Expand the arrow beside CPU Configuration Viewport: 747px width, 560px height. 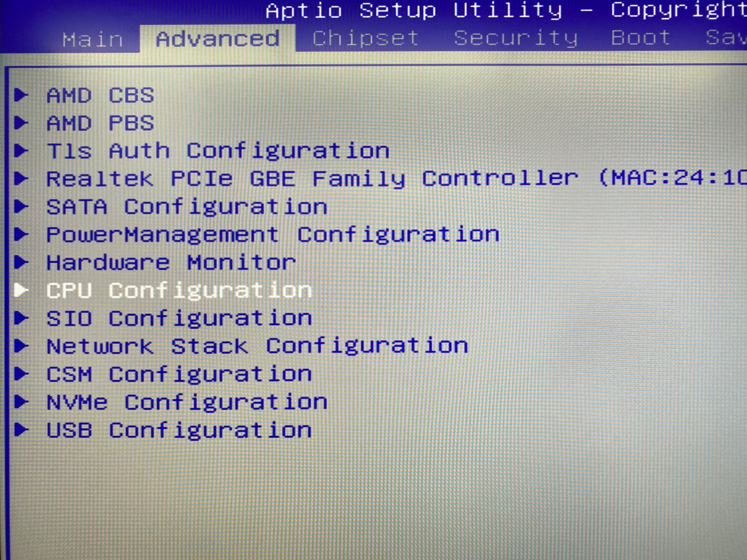pos(21,290)
